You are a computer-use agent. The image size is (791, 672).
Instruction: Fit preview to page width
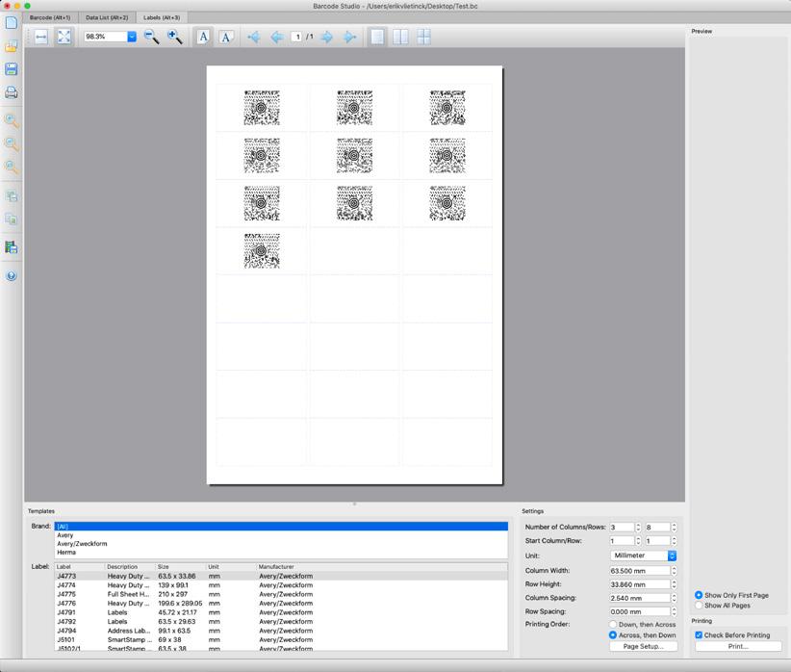(x=40, y=37)
